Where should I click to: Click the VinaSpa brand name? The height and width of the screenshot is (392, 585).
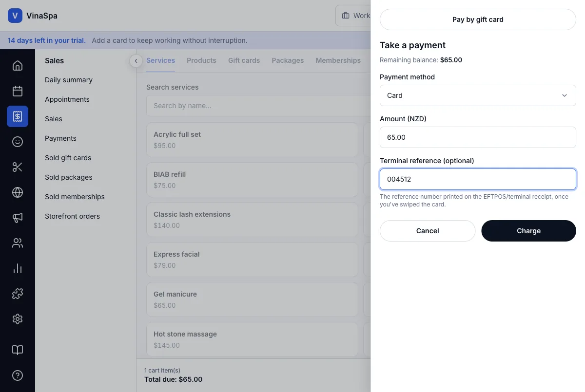coord(42,16)
